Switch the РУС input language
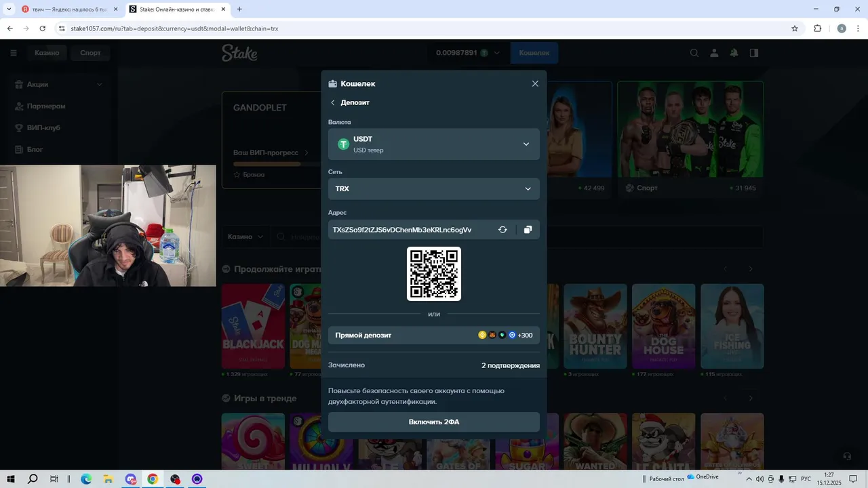This screenshot has width=868, height=488. [806, 479]
